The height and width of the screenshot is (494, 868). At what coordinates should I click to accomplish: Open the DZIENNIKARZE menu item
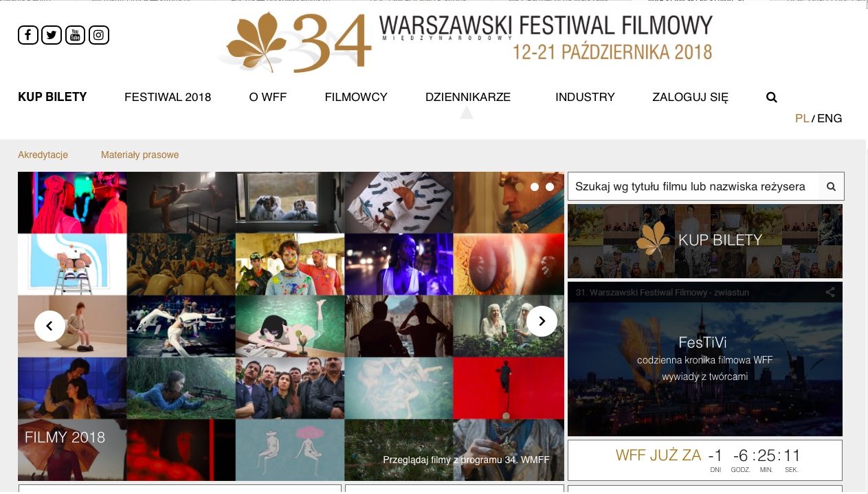point(468,98)
